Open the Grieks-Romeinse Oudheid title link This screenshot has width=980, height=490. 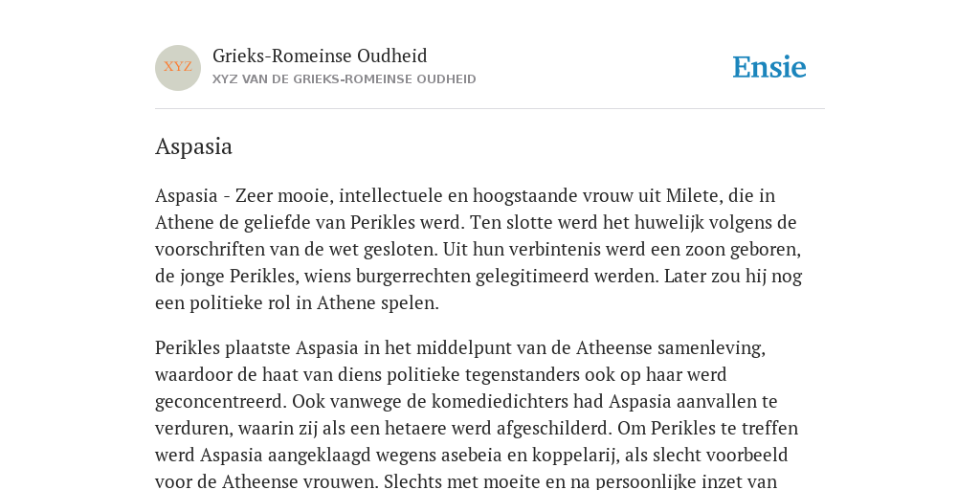pyautogui.click(x=320, y=56)
